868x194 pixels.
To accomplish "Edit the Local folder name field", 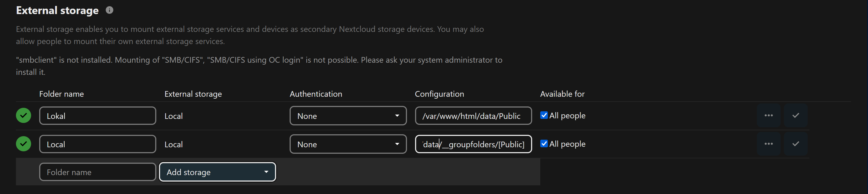I will (97, 144).
